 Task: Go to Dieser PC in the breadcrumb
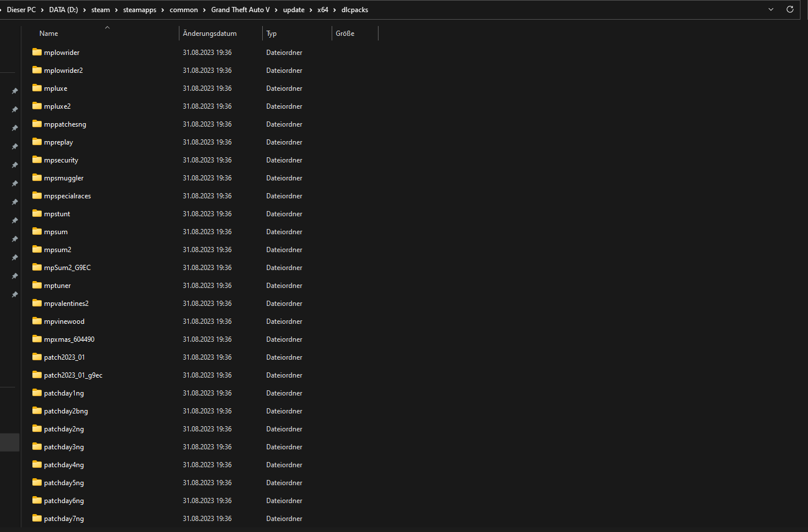[x=21, y=10]
